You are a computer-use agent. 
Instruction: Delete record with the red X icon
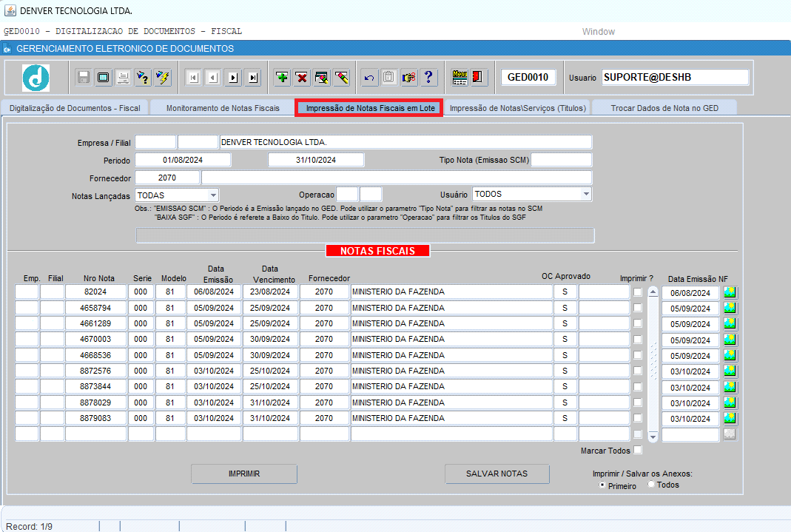(302, 78)
